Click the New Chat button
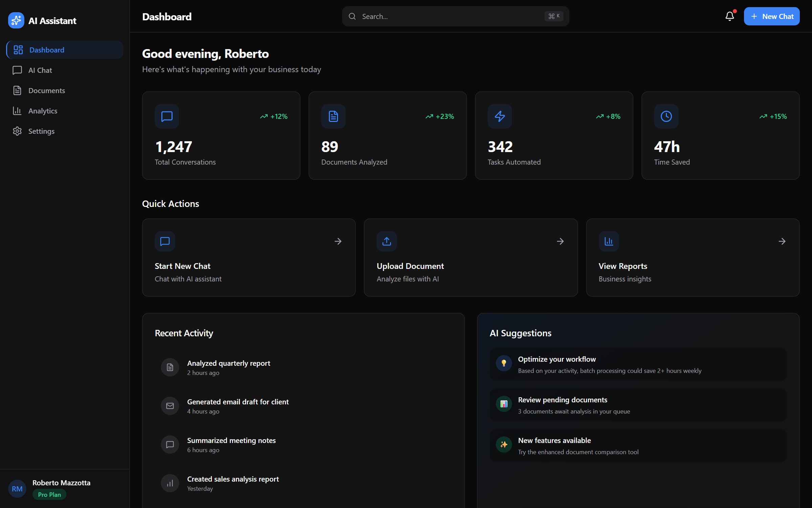 tap(771, 16)
